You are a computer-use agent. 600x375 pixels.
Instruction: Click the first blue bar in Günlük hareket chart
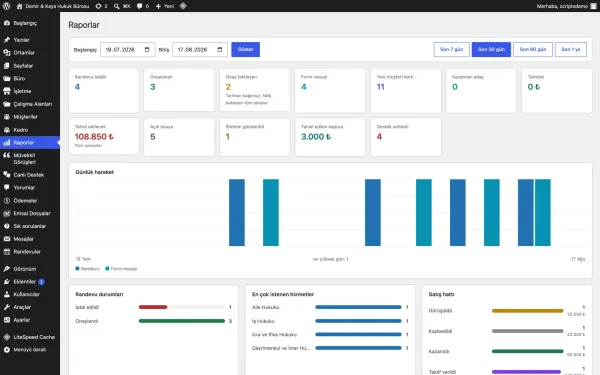click(237, 212)
